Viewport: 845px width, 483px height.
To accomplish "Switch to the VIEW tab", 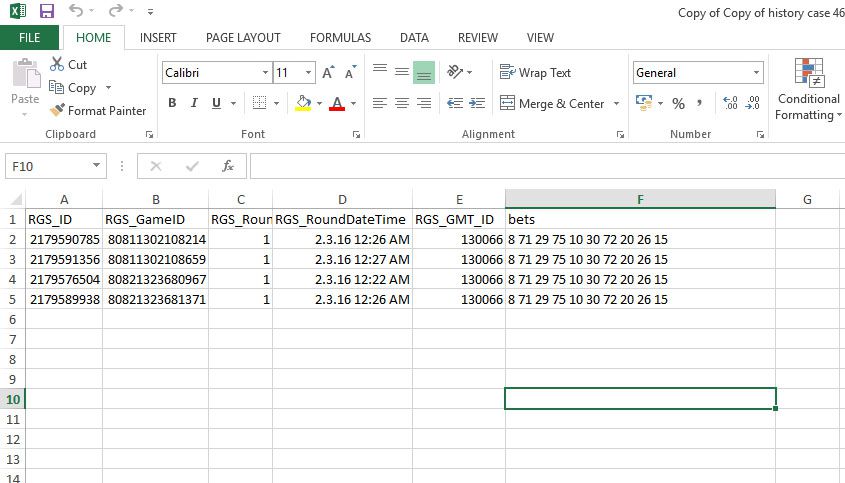I will (x=540, y=38).
